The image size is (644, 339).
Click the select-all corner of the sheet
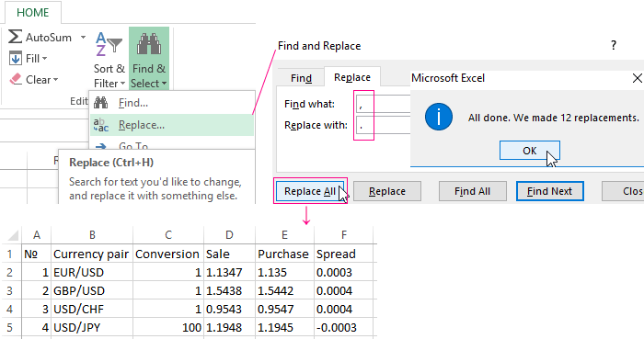tap(12, 235)
